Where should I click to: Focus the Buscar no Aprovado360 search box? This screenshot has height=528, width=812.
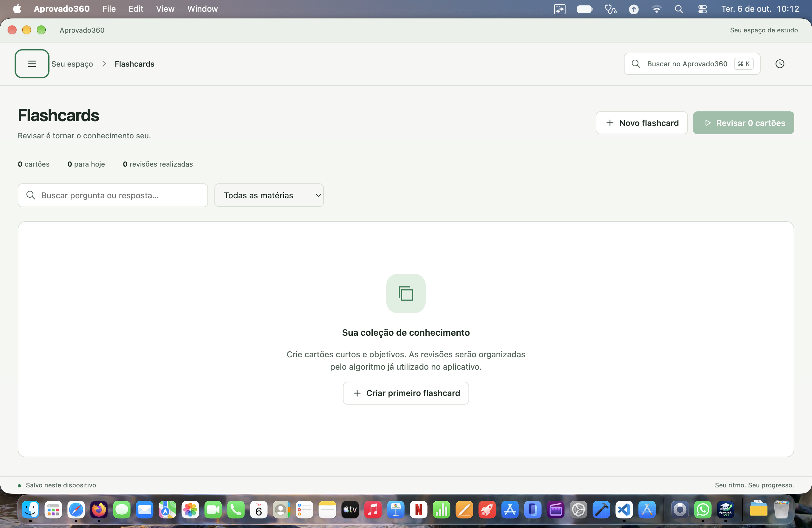coord(692,64)
